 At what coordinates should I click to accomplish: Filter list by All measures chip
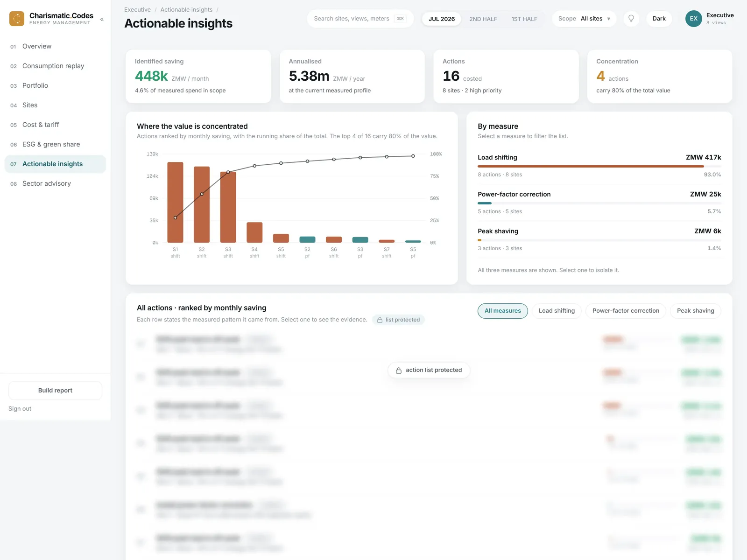coord(502,311)
